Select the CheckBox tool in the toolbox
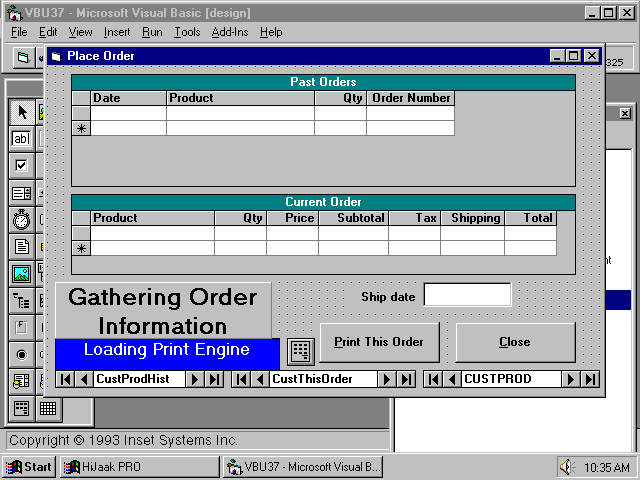 21,165
